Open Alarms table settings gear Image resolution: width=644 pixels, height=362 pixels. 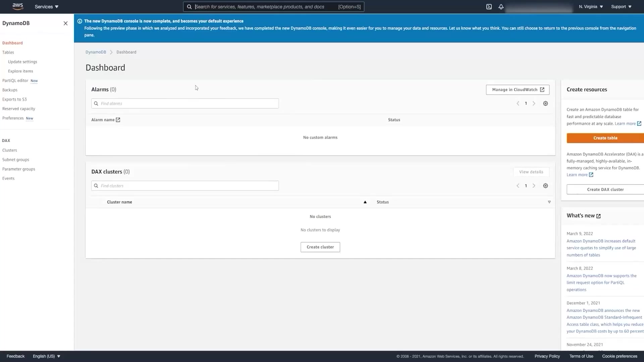(545, 104)
